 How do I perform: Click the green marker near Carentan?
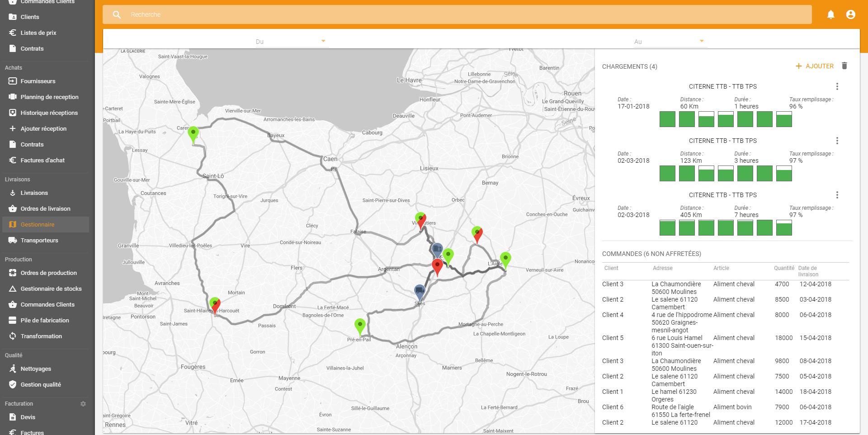pos(193,135)
